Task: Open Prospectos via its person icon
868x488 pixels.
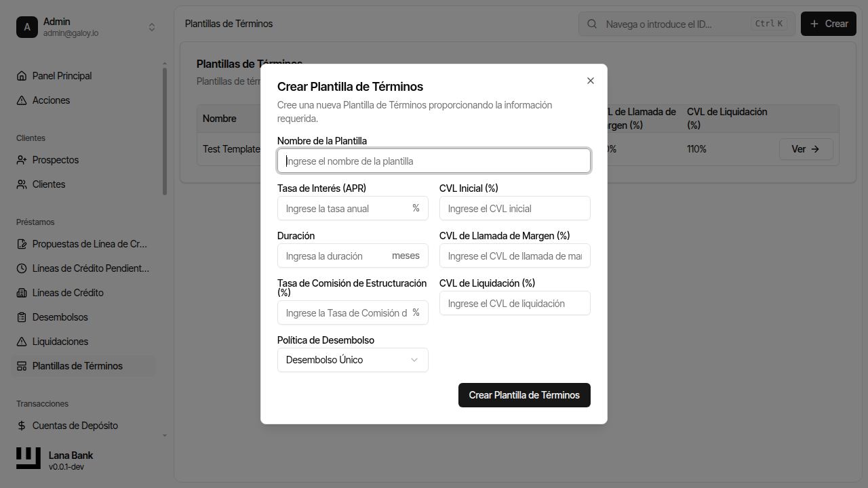Action: pyautogui.click(x=22, y=159)
